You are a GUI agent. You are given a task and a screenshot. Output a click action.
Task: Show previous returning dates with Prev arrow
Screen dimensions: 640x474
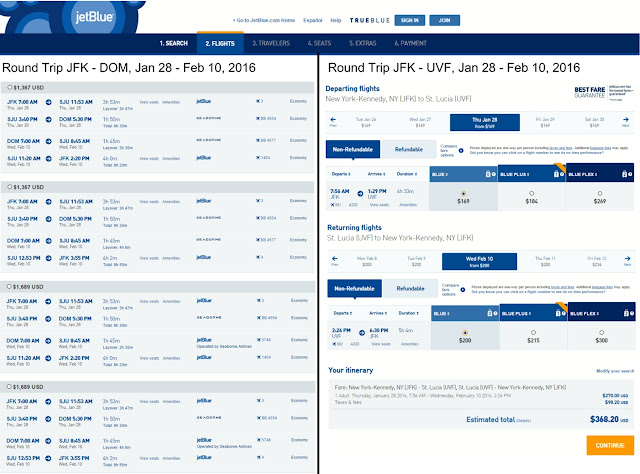(x=335, y=260)
